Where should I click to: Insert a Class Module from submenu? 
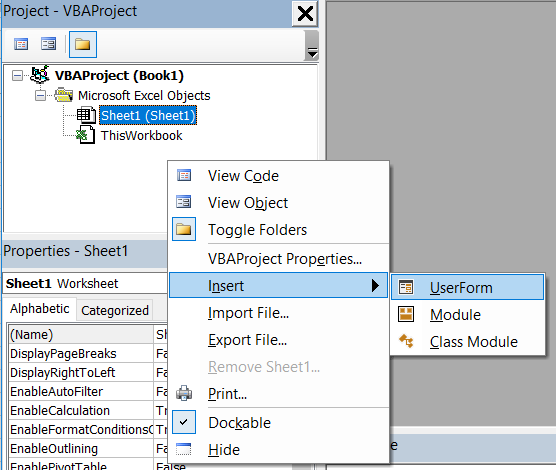[x=467, y=342]
